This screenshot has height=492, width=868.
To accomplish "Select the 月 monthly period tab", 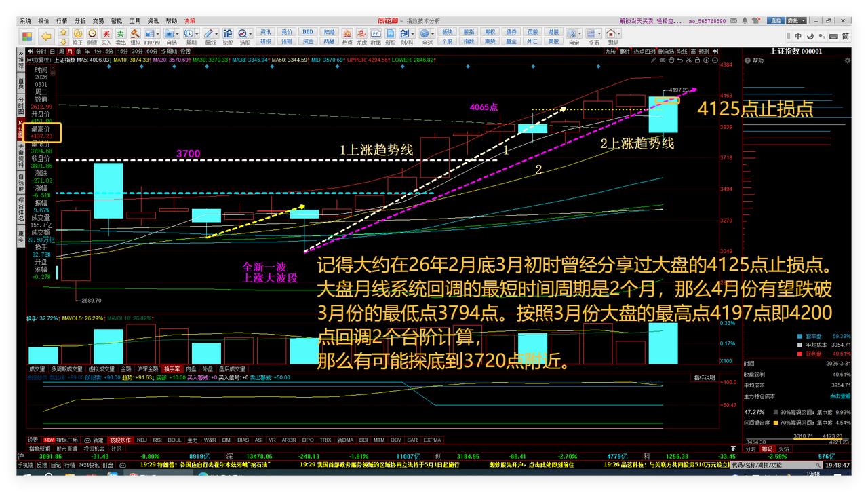I will 69,52.
